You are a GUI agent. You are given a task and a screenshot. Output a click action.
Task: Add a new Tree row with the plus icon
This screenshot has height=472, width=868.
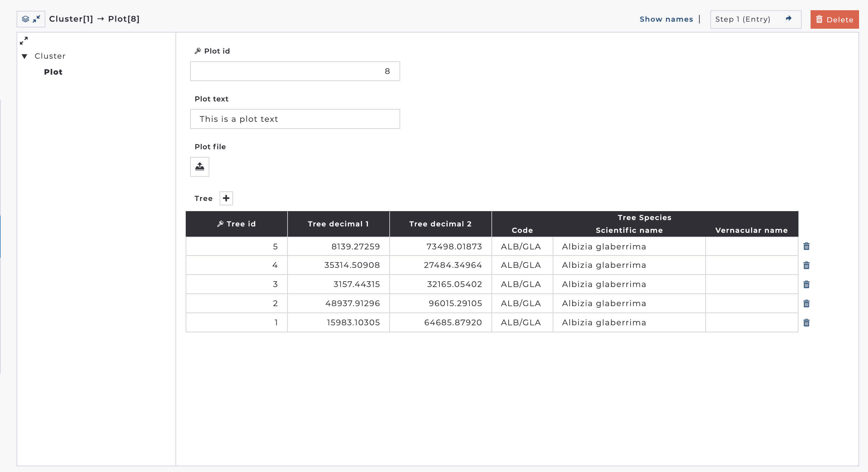click(x=226, y=198)
